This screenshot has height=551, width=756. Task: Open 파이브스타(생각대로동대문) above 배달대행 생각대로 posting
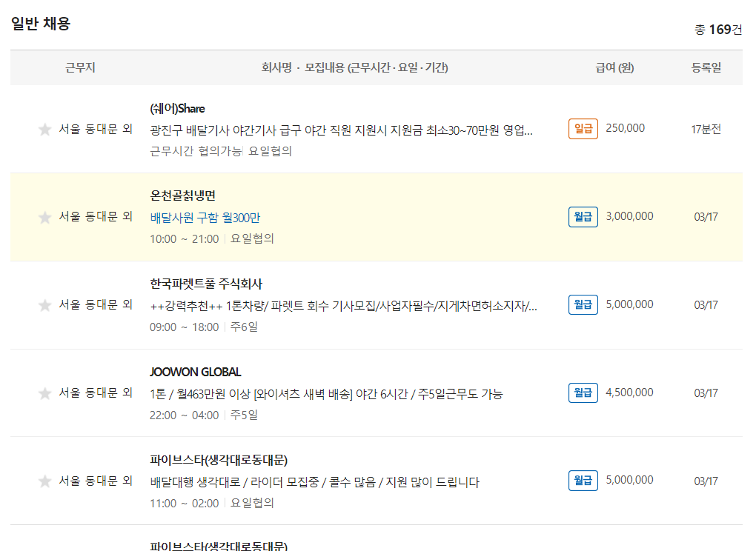pyautogui.click(x=219, y=460)
